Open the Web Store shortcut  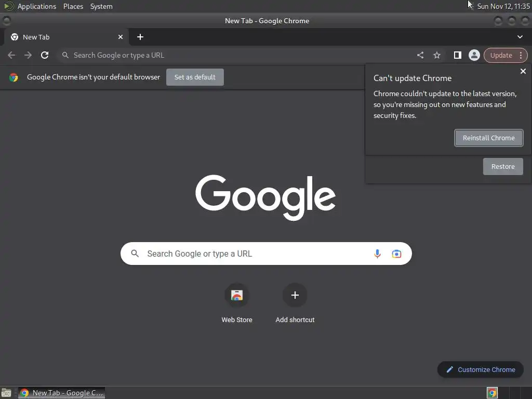[237, 295]
